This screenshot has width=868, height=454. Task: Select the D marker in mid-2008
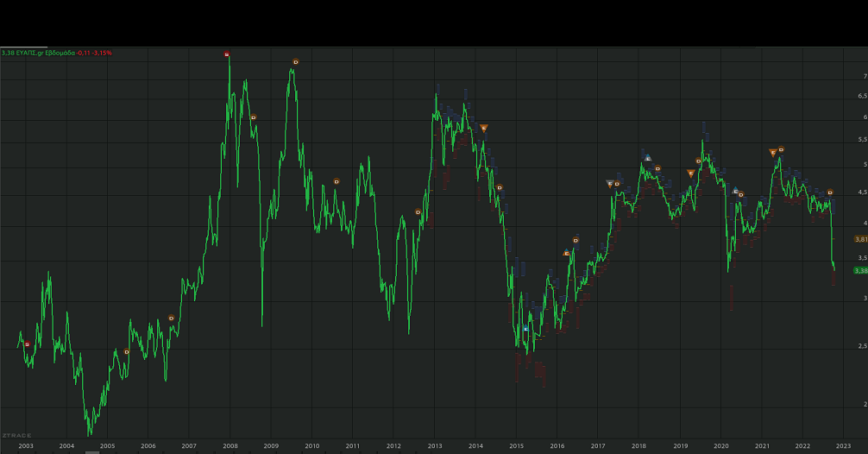[254, 117]
